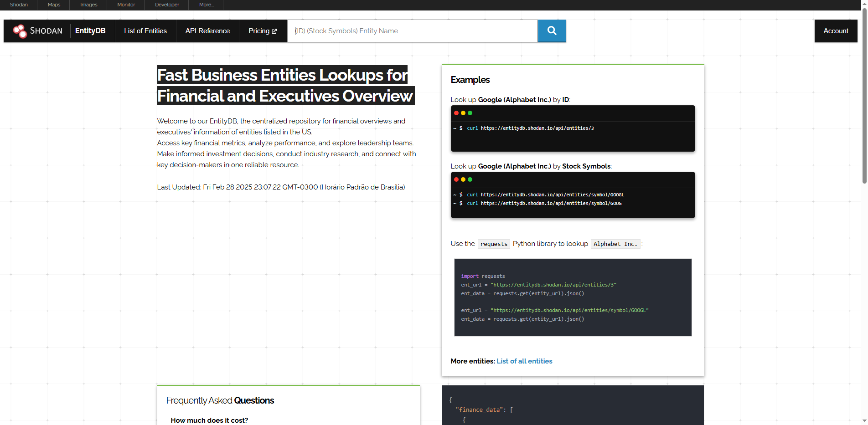Open the List of Entities page
The height and width of the screenshot is (425, 868).
click(x=145, y=31)
